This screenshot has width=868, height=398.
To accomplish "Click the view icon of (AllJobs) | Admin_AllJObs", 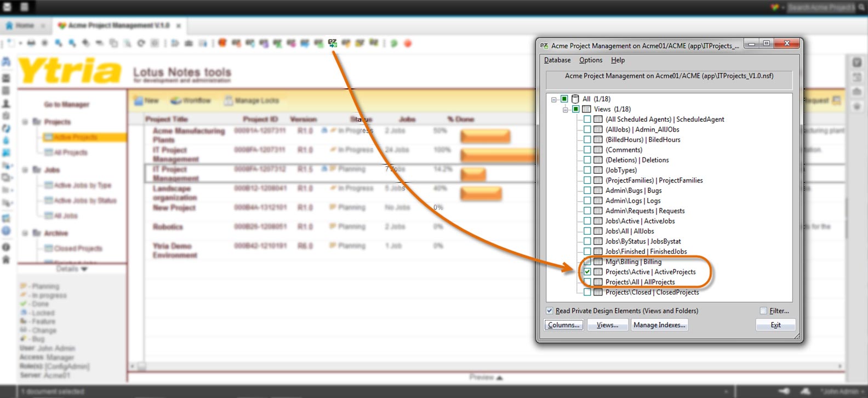I will [598, 129].
